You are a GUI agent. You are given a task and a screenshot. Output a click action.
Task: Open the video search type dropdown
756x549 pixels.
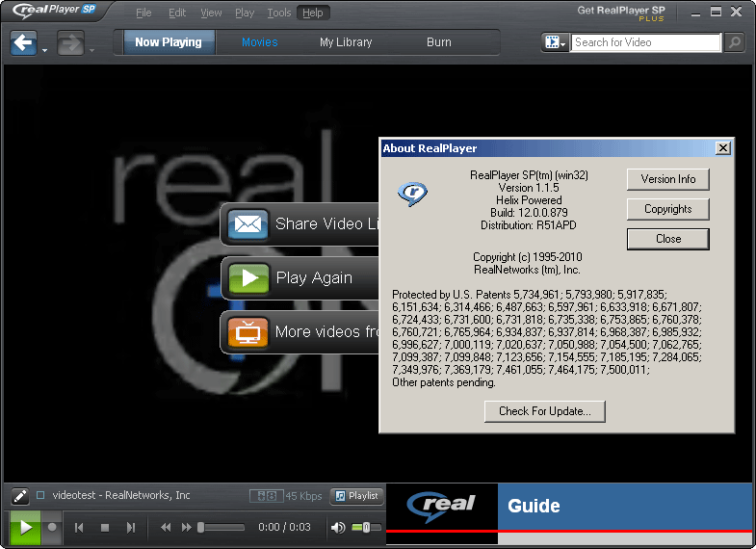click(x=555, y=43)
